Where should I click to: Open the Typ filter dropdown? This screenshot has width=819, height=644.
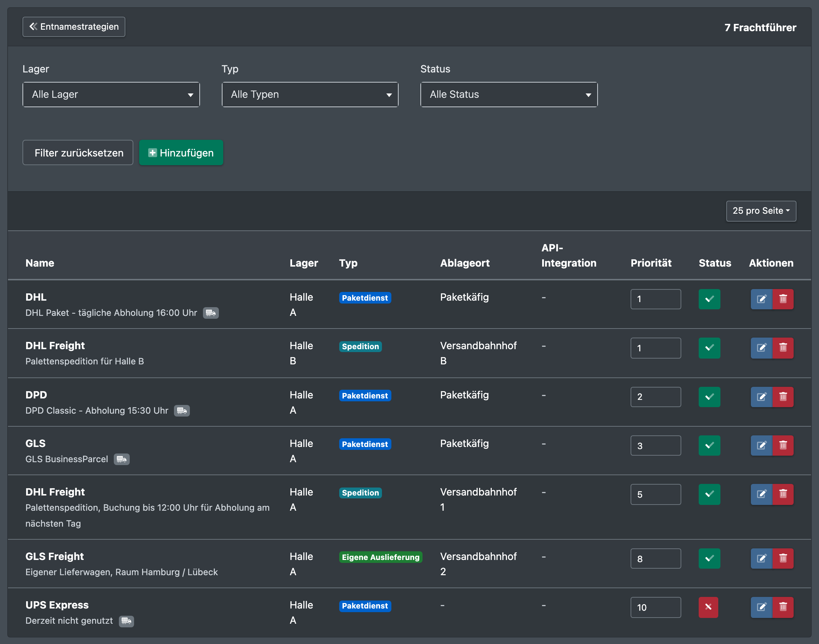point(310,94)
